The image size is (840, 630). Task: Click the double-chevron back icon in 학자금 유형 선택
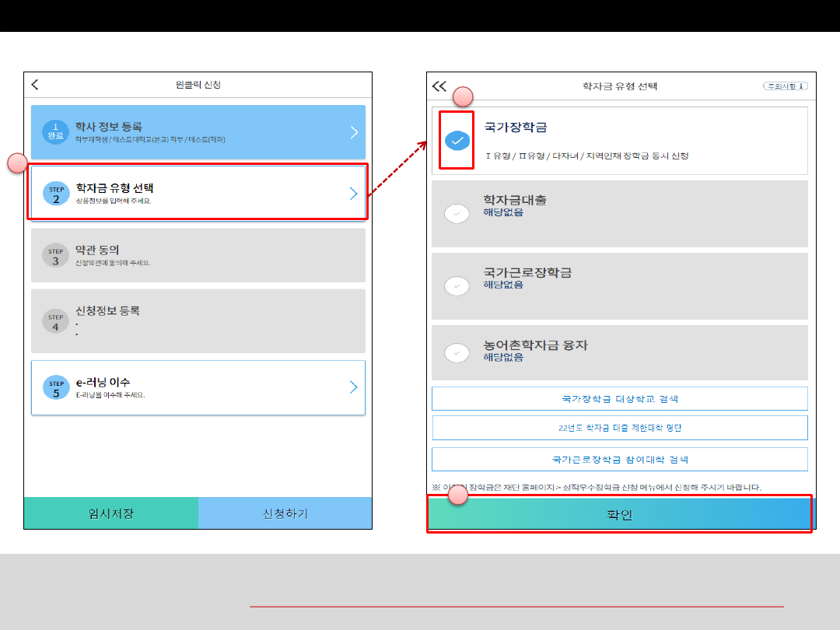[x=439, y=86]
